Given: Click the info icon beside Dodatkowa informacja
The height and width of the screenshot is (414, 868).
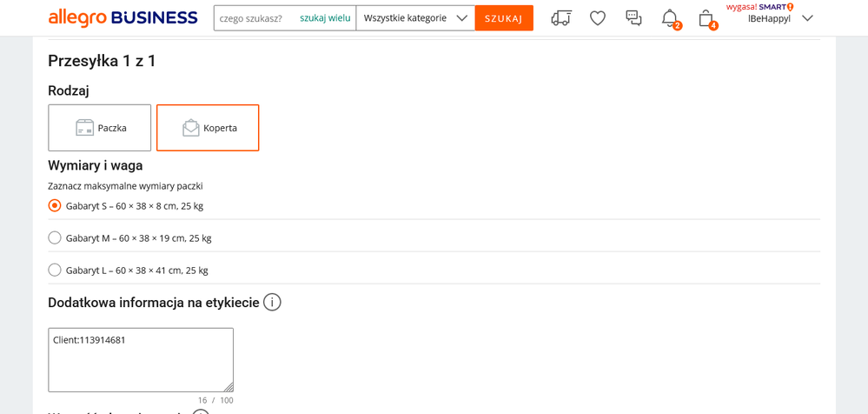Looking at the screenshot, I should click(272, 303).
